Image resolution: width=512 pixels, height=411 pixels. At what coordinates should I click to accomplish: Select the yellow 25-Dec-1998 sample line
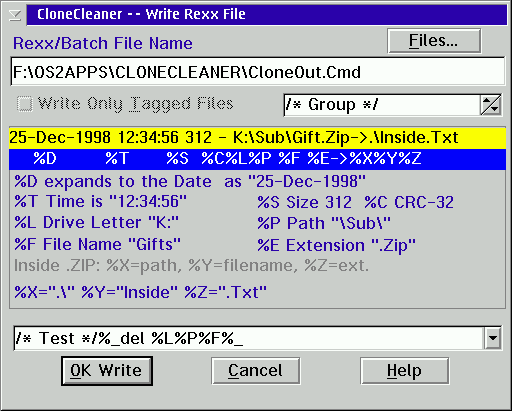pos(257,138)
